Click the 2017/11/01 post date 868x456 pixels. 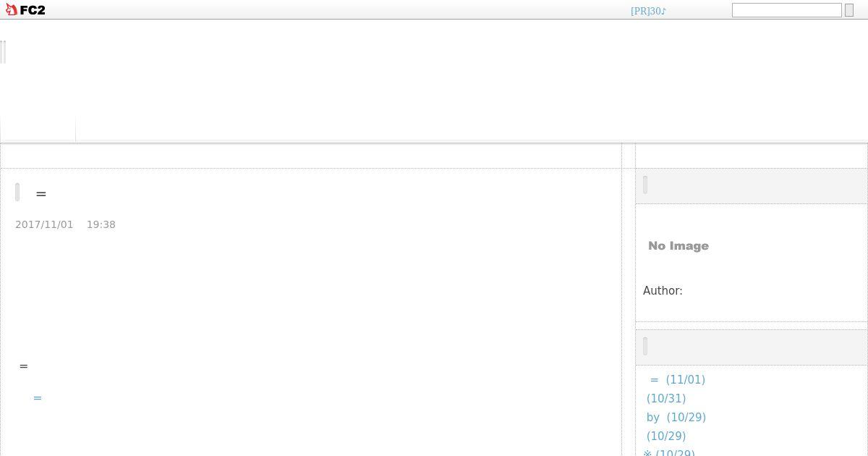[x=44, y=224]
